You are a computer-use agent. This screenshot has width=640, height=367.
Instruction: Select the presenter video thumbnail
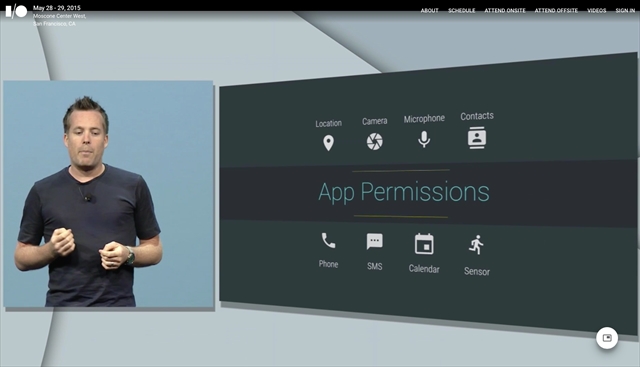tap(109, 194)
